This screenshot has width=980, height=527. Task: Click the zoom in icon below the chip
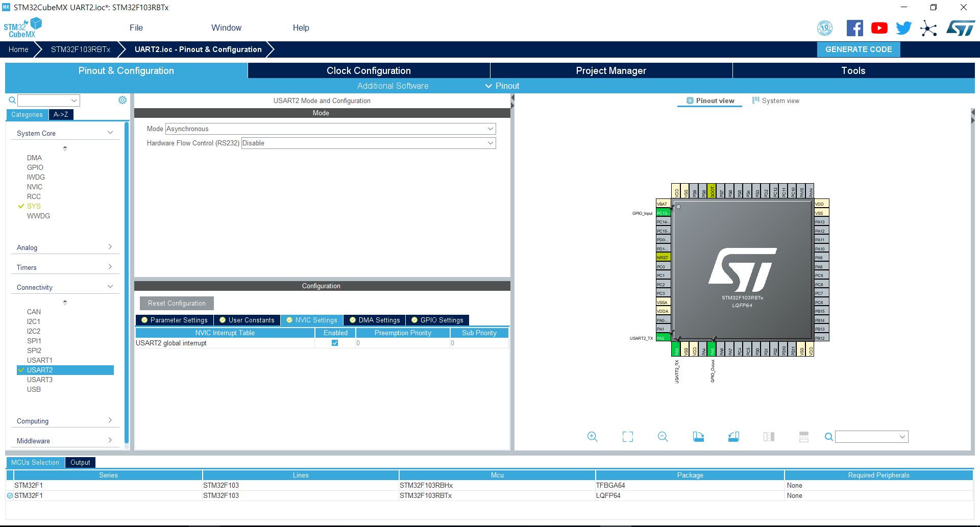coord(592,437)
